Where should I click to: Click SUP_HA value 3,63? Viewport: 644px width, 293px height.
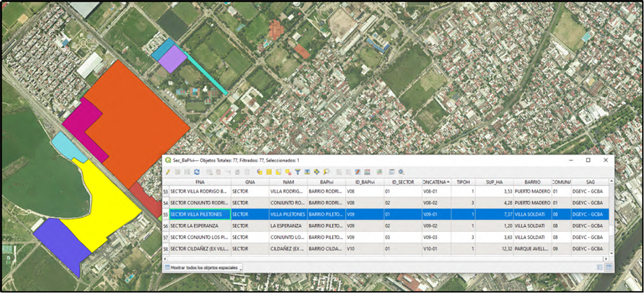point(494,237)
